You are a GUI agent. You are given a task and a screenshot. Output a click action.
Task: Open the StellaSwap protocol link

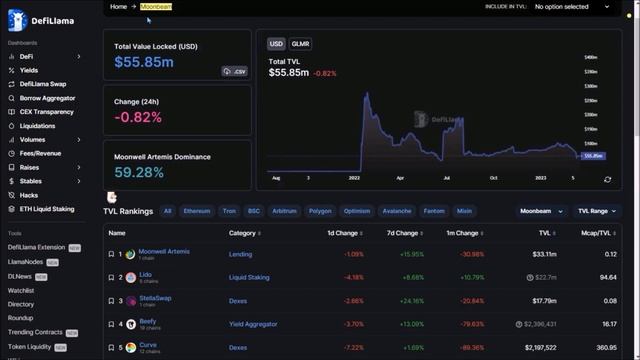pos(155,298)
